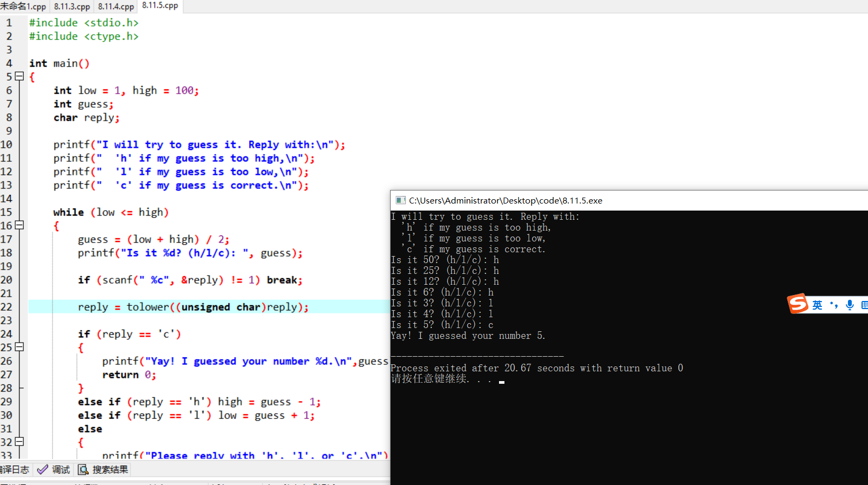Click the console title path C:\Users\Administrator\Desktop\code\8.11.5.exe
This screenshot has height=485, width=868.
pos(506,200)
